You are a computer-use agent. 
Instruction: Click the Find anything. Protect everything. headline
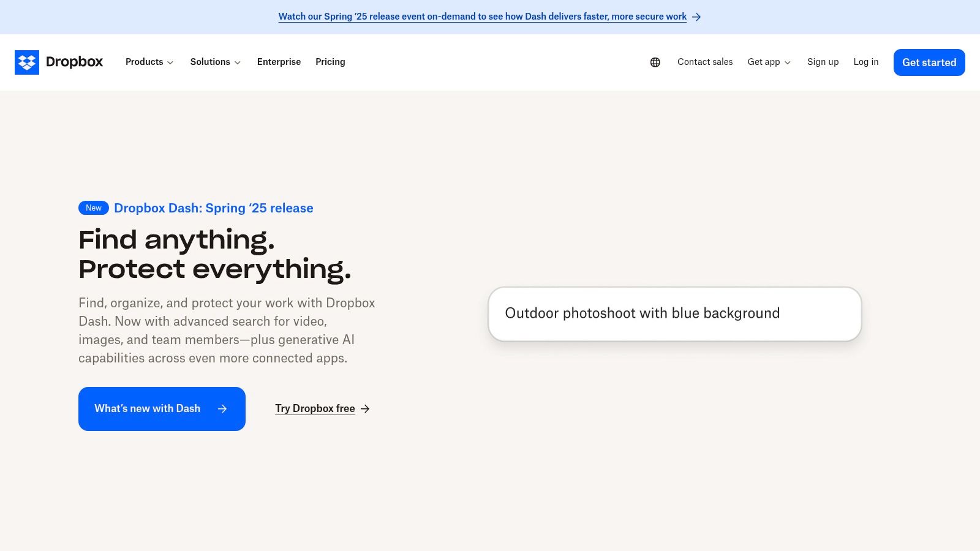pyautogui.click(x=215, y=254)
